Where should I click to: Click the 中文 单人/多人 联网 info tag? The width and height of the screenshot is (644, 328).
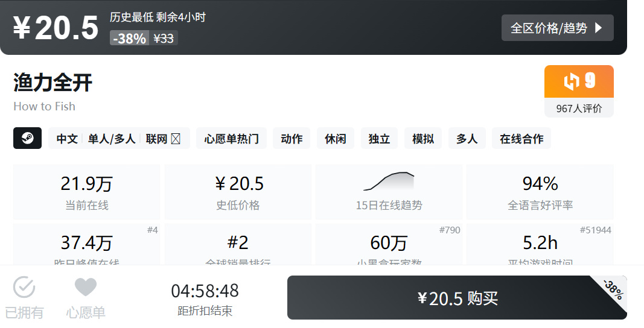[x=119, y=138]
